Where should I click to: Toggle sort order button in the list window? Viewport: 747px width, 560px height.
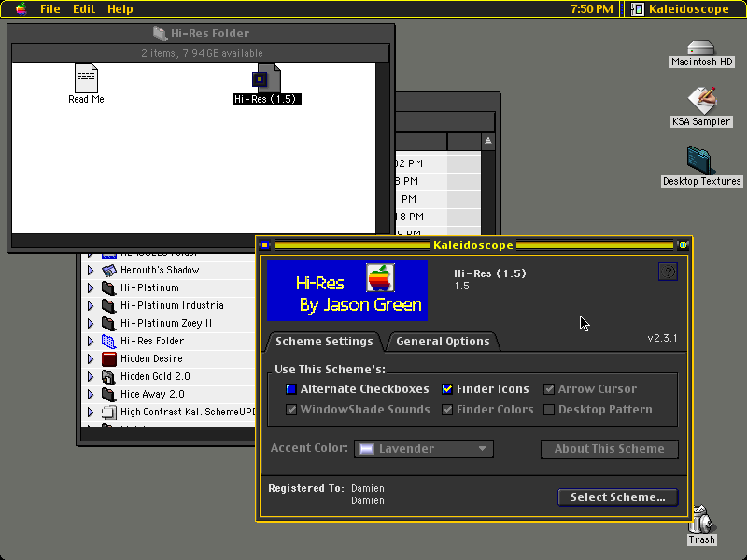tap(487, 141)
